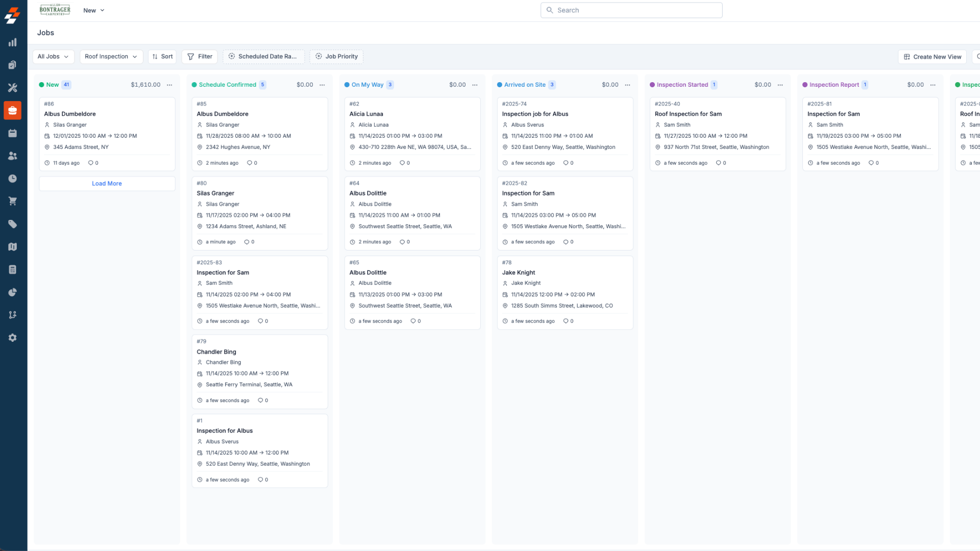Open the bar chart dashboard sidebar icon

click(x=13, y=42)
